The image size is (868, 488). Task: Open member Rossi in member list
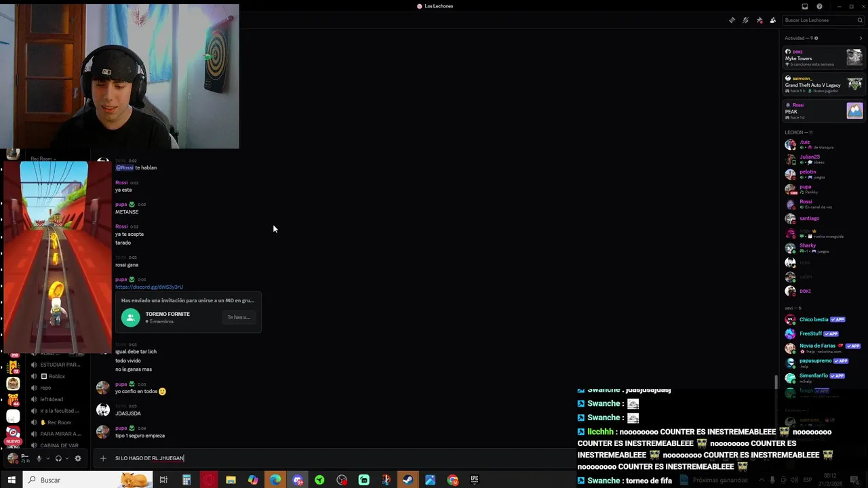click(x=823, y=204)
